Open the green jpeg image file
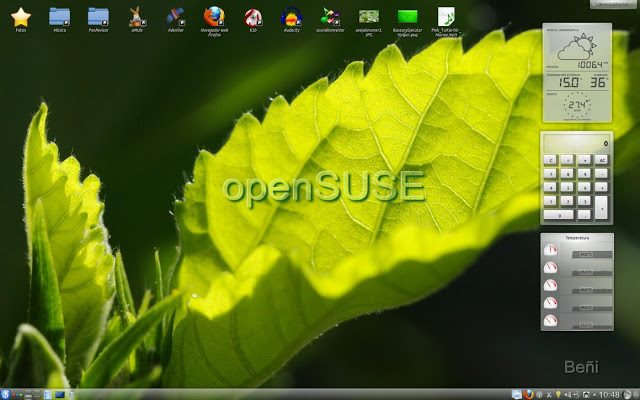640x400 pixels. click(x=407, y=16)
